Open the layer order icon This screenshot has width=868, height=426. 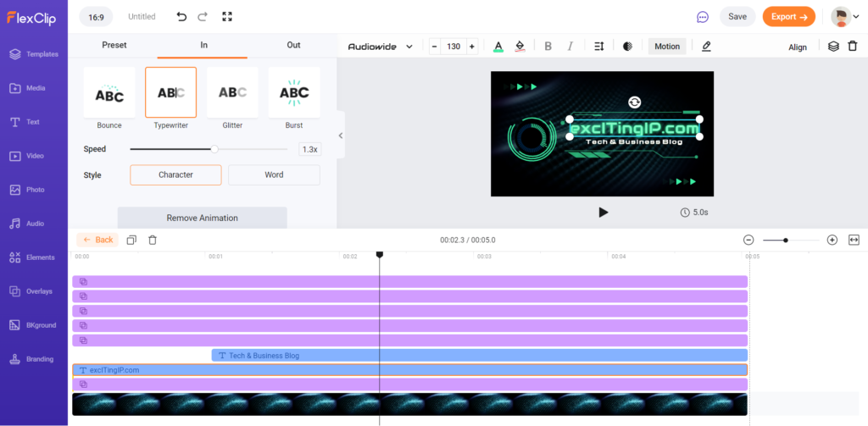point(833,47)
